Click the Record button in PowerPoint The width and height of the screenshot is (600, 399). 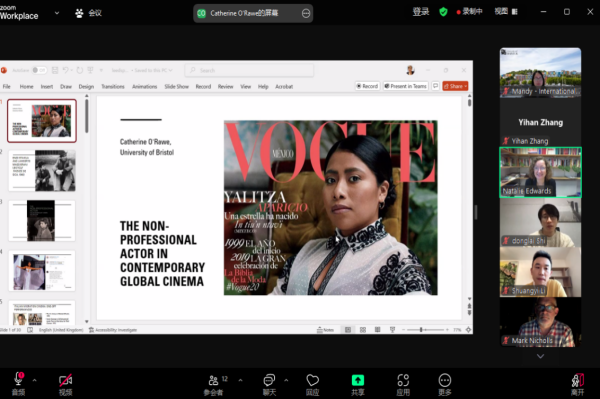pos(367,86)
